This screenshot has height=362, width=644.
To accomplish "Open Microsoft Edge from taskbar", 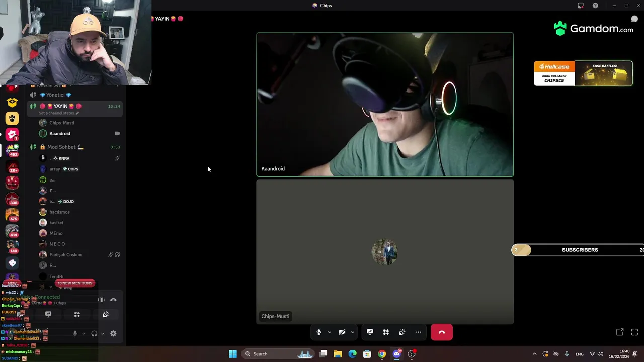I will point(352,354).
